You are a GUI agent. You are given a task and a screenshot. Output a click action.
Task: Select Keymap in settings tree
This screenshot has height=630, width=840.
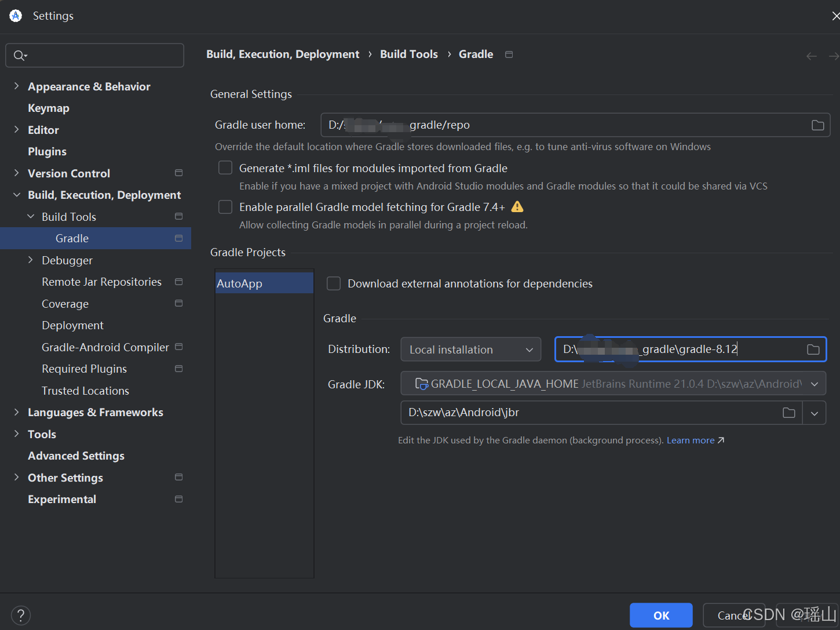click(49, 108)
